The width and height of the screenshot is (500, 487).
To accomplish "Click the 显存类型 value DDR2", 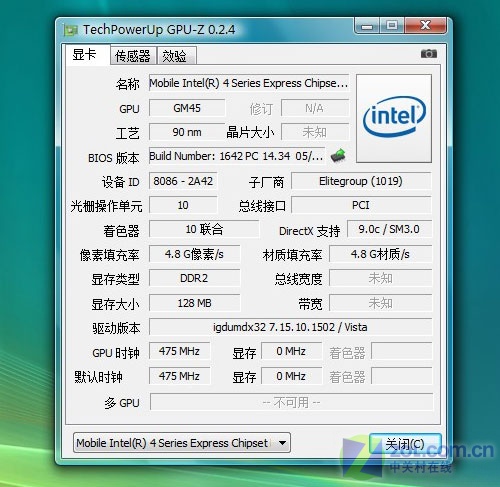I will click(194, 278).
